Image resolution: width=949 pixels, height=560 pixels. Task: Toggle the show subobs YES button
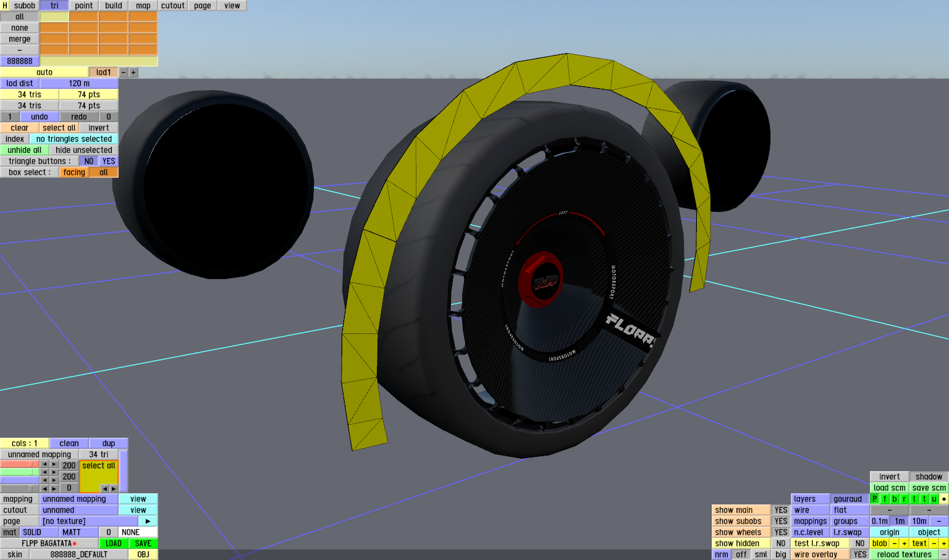pos(781,521)
